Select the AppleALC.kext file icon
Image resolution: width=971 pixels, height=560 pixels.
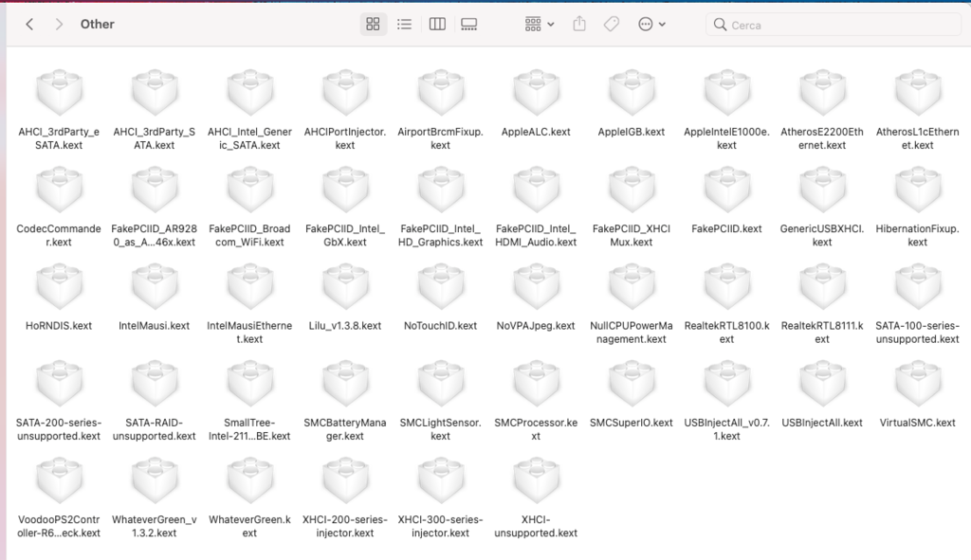[536, 94]
